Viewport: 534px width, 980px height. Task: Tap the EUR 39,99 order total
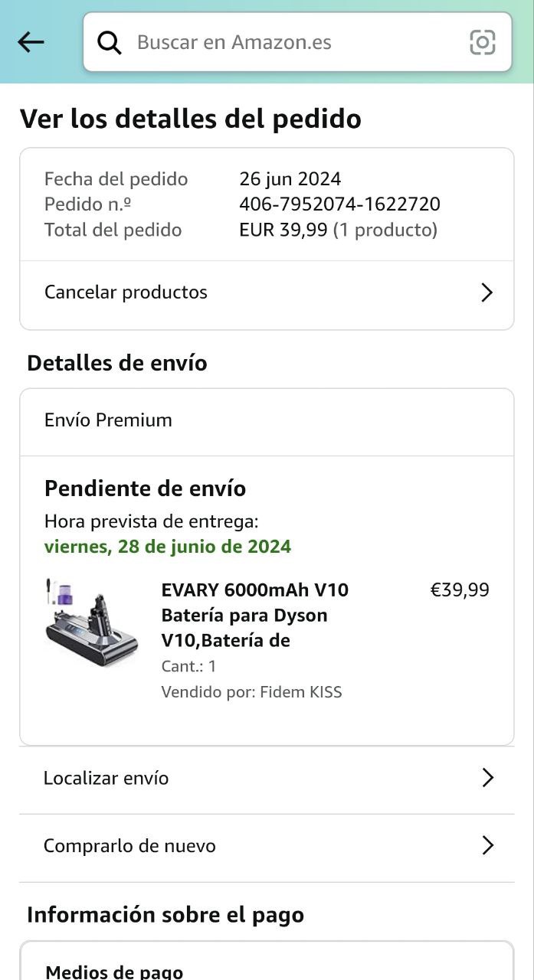(283, 230)
